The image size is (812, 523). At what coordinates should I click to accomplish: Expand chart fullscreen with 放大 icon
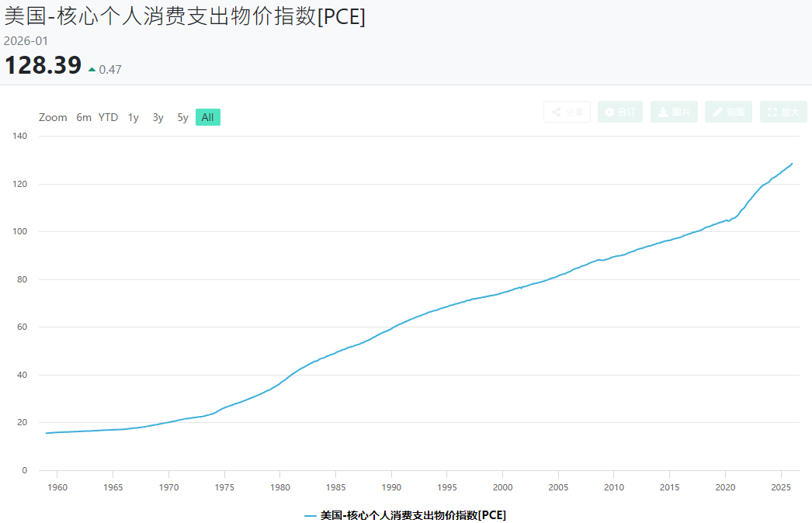coord(783,112)
